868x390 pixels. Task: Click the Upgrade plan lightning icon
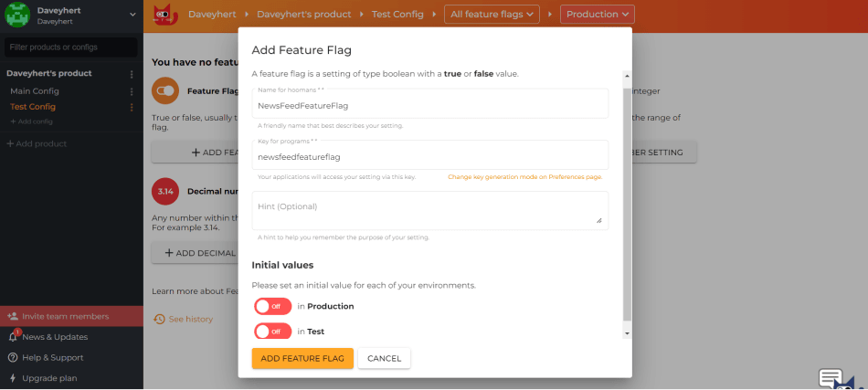(13, 378)
